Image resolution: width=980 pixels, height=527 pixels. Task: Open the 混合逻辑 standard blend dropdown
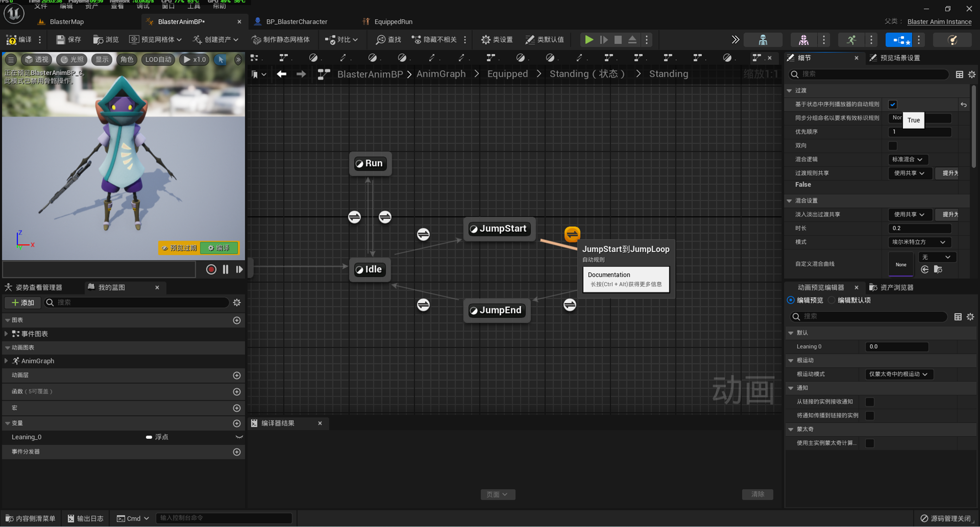click(x=908, y=160)
